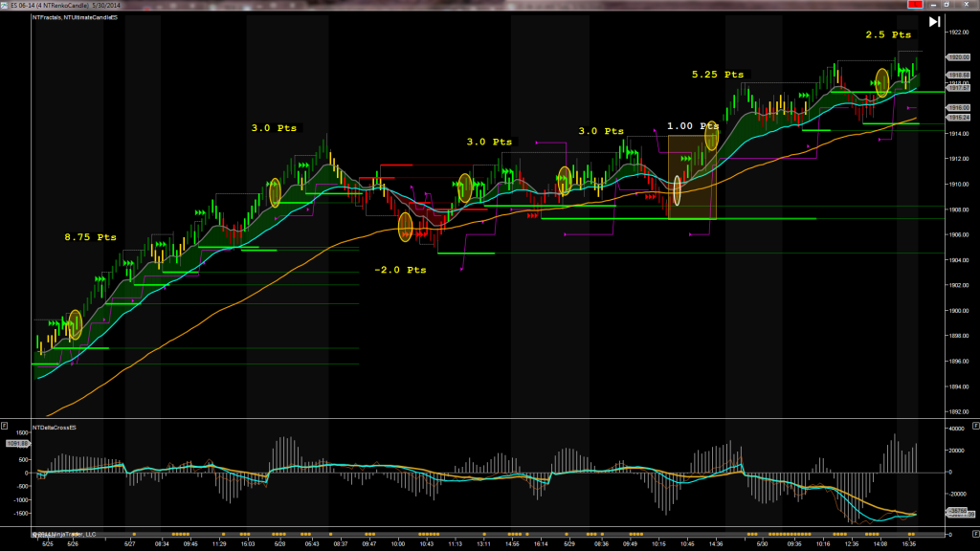Select the "-2.0 Pts" text annotation
Image resolution: width=980 pixels, height=551 pixels.
point(400,270)
